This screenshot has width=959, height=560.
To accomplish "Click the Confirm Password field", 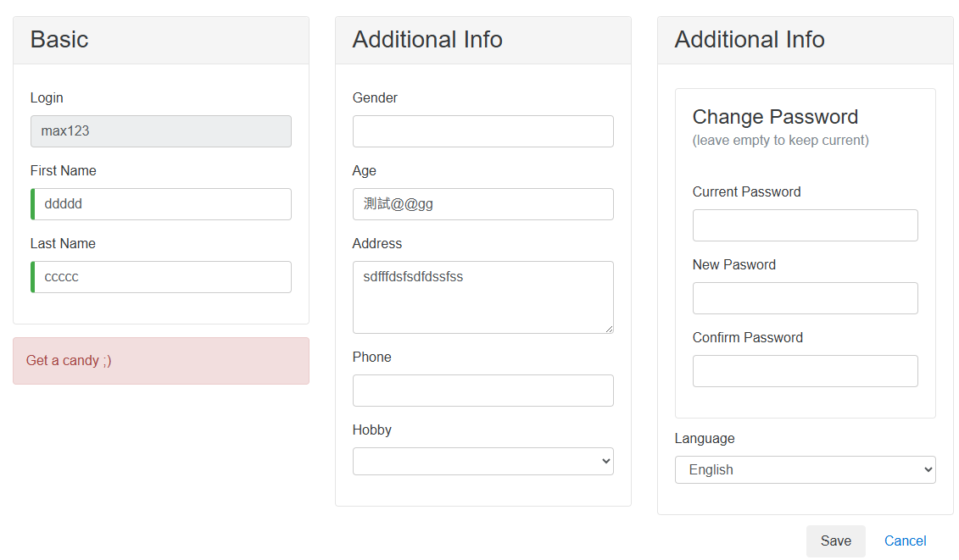I will pos(805,371).
